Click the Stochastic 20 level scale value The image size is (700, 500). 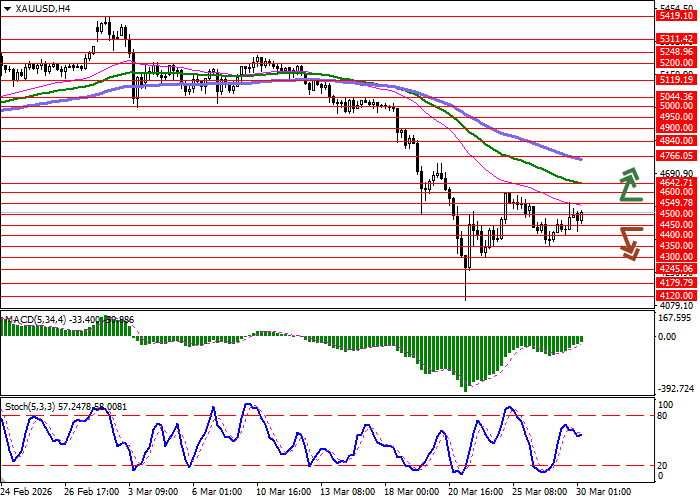tap(662, 466)
